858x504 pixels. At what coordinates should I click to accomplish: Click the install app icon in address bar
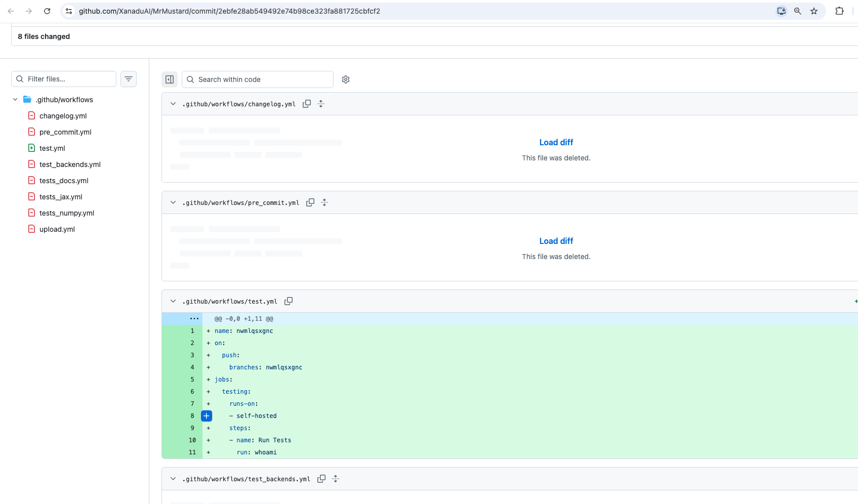click(x=782, y=11)
